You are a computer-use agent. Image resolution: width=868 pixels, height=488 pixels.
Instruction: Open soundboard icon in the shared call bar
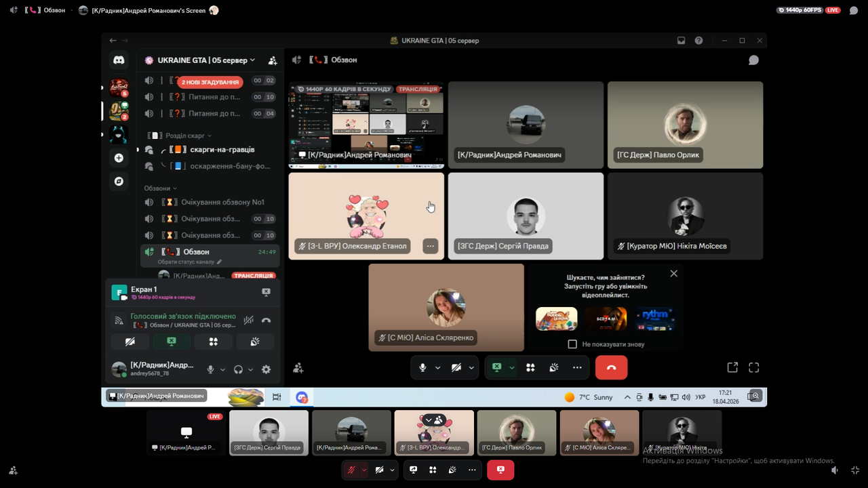(x=554, y=367)
